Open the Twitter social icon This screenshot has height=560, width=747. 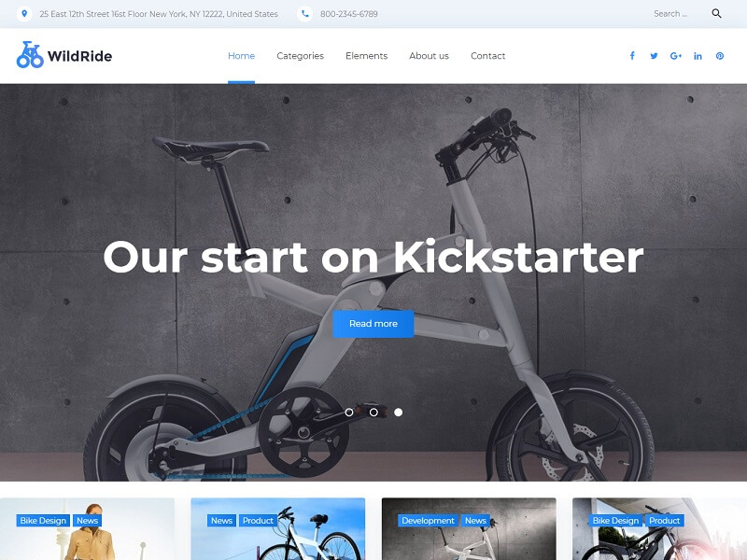(654, 56)
